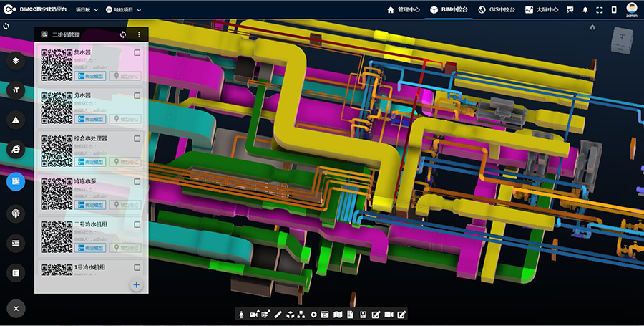Toggle fullscreen mode icon
Screen dimensions: 644x326
tap(600, 10)
